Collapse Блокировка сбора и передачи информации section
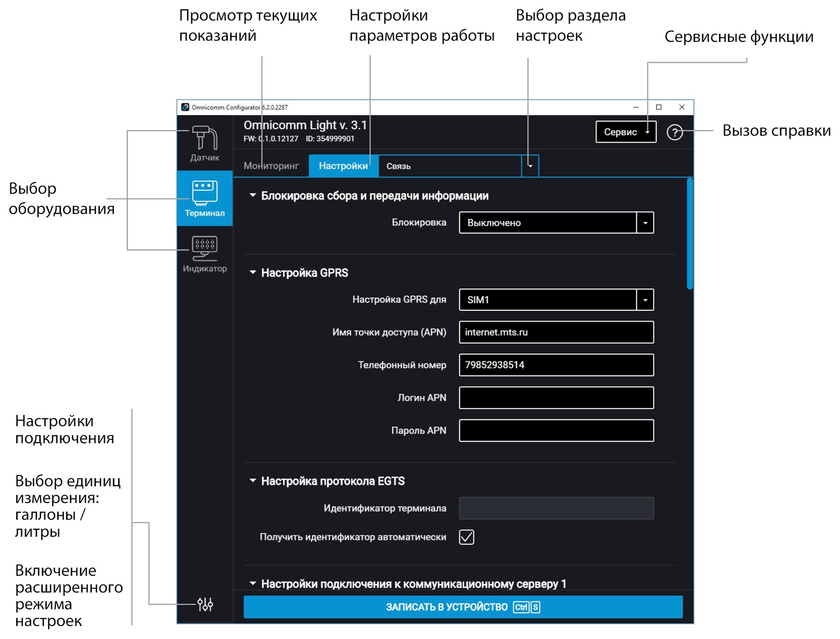Screen dimensions: 840x639 pyautogui.click(x=253, y=195)
